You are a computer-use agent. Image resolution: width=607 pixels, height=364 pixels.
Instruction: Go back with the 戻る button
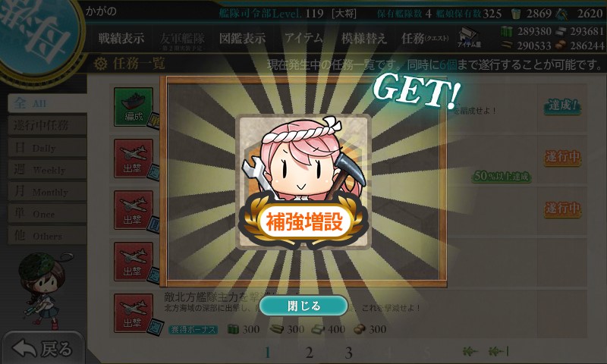coord(42,348)
